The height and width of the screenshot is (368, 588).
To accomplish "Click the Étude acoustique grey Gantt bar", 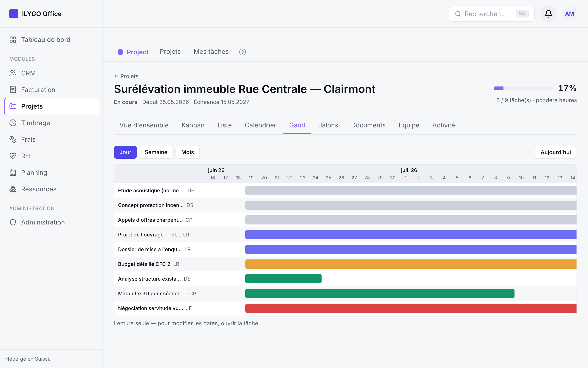I will click(x=411, y=190).
